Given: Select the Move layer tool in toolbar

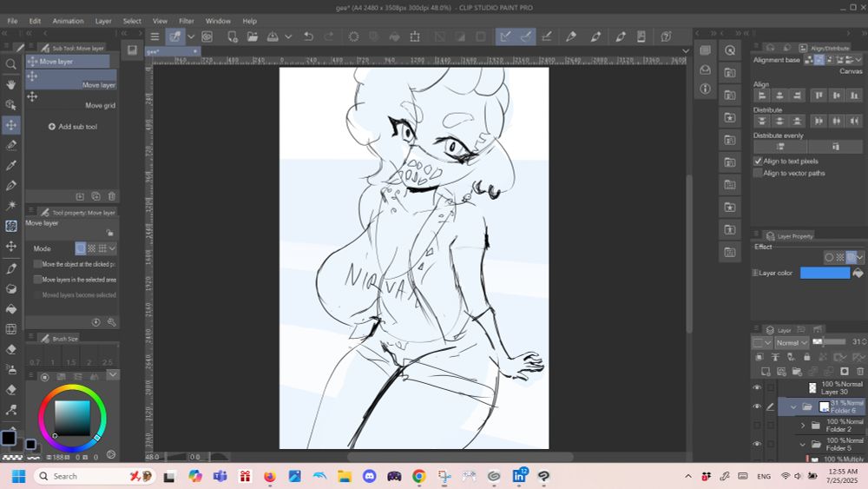Looking at the screenshot, I should click(10, 125).
